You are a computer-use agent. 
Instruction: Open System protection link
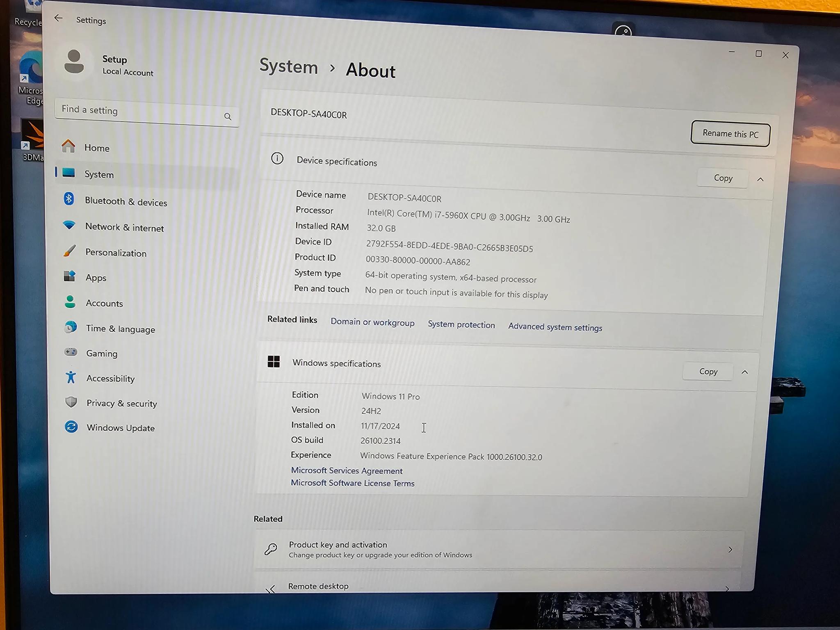[x=461, y=324]
